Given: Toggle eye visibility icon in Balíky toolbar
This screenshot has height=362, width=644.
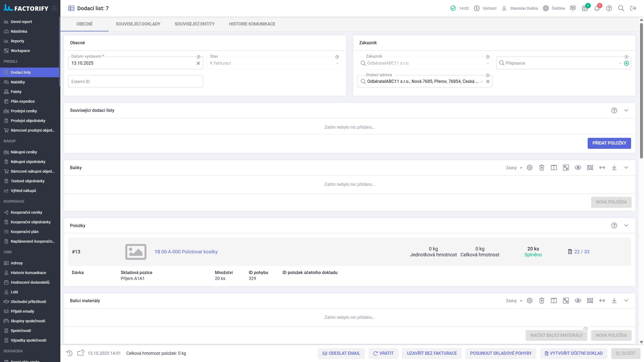Looking at the screenshot, I should tap(578, 168).
